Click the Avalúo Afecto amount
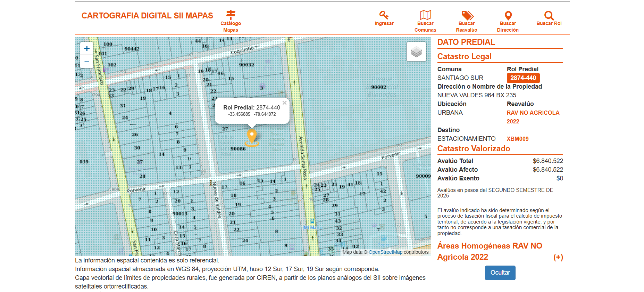 point(548,170)
